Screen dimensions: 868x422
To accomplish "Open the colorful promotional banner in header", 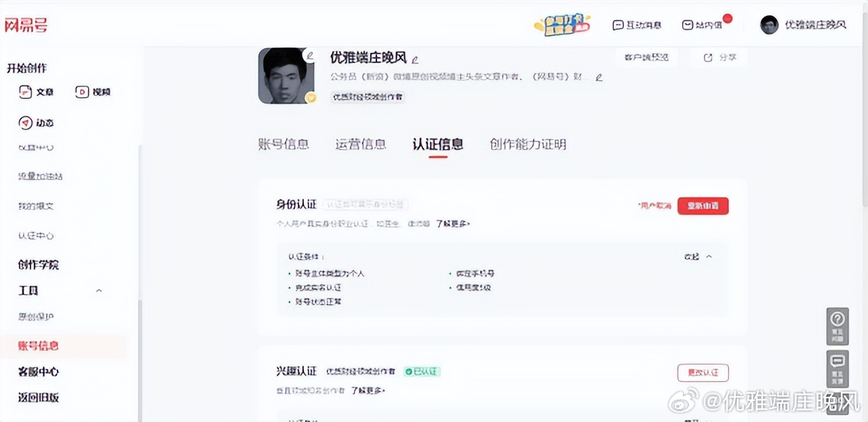I will pos(561,24).
